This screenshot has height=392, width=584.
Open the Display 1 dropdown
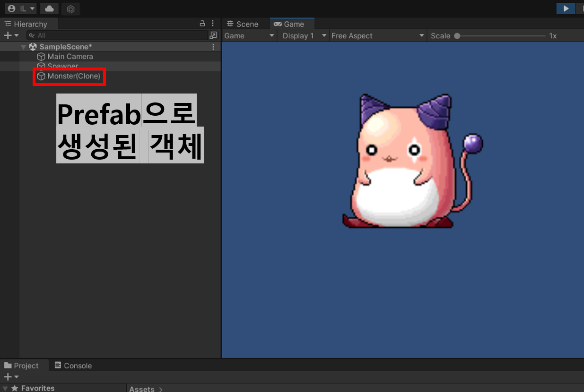(x=305, y=36)
